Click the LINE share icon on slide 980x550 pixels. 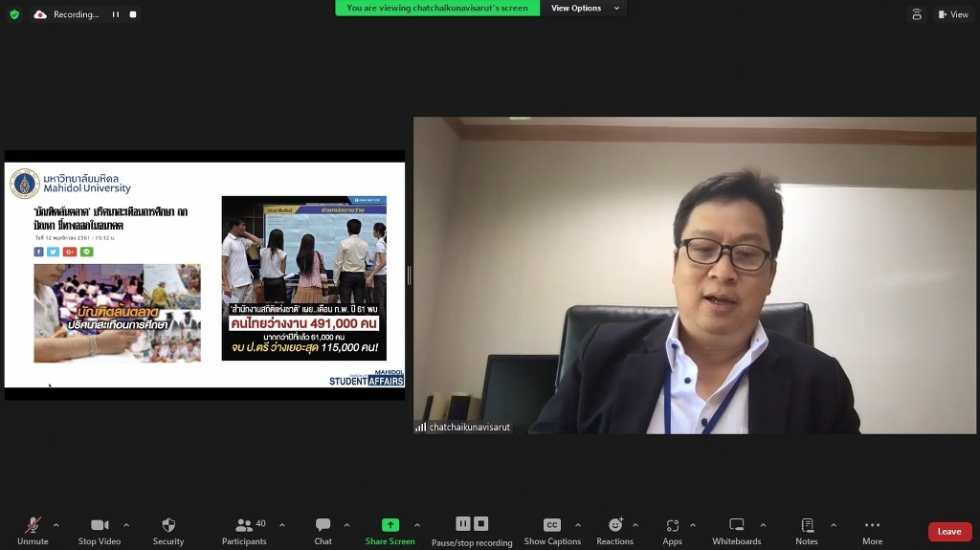[87, 252]
